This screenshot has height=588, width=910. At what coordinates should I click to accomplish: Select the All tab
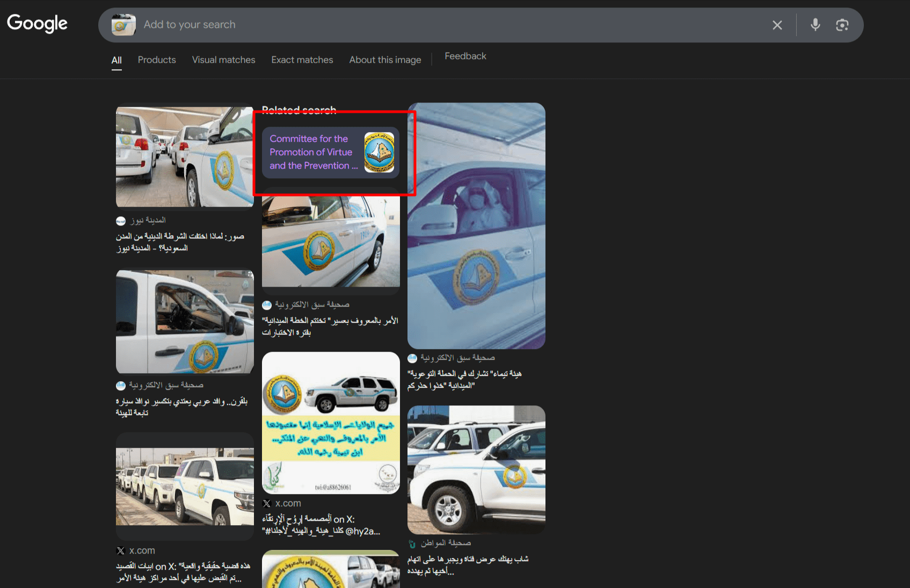coord(117,60)
